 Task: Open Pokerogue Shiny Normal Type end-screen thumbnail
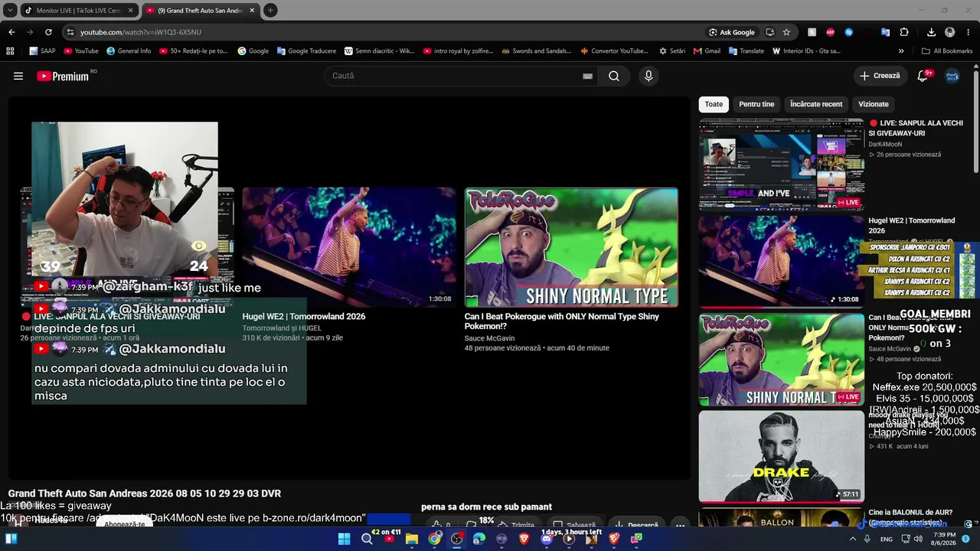click(x=571, y=247)
